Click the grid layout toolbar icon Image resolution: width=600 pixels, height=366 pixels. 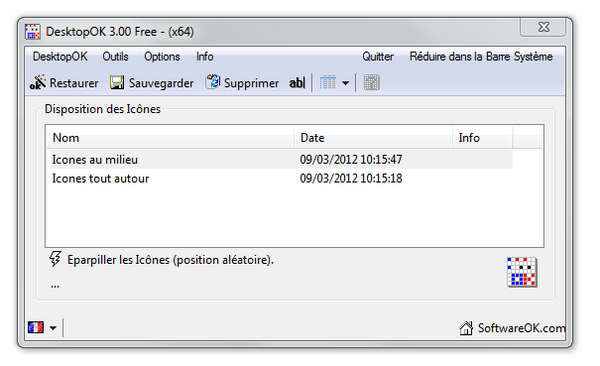tap(328, 83)
